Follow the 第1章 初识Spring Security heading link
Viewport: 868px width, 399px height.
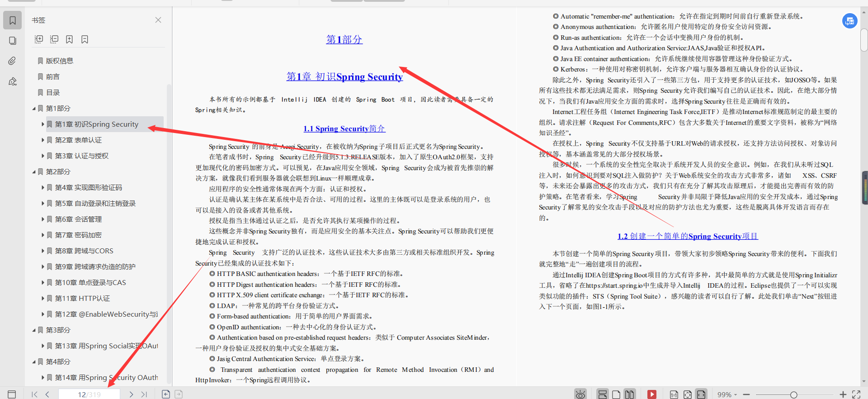344,77
